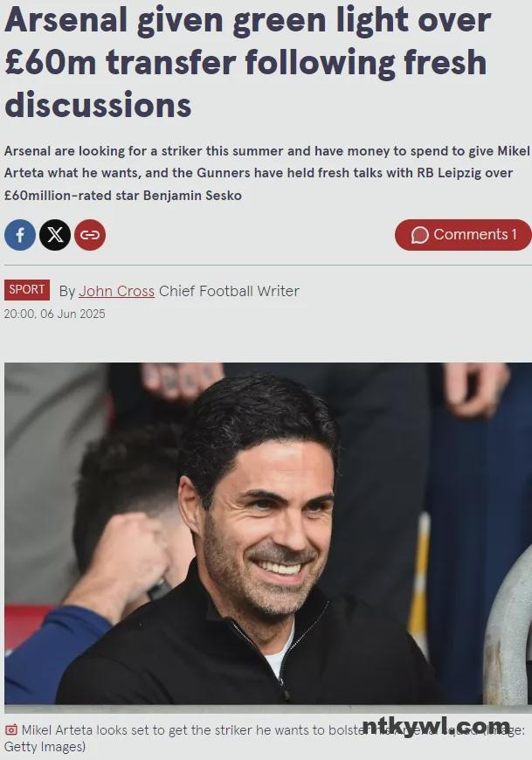Click the speech bubble icon beside Comments
This screenshot has height=760, width=532.
419,235
